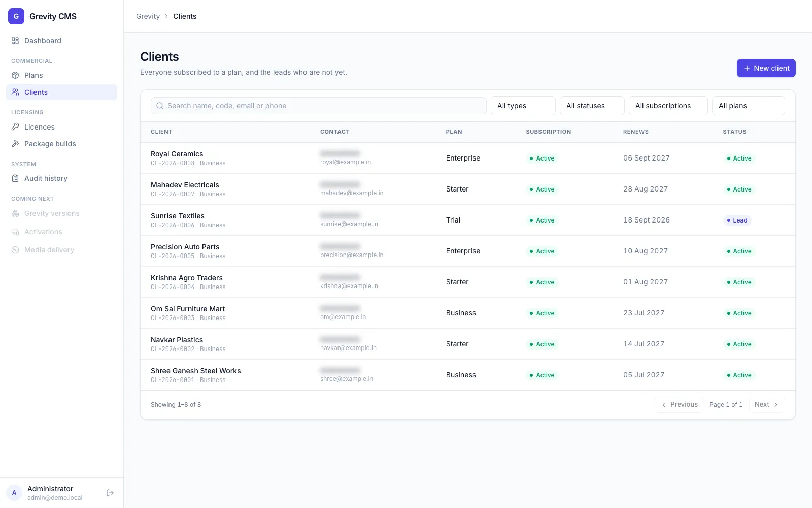Image resolution: width=812 pixels, height=508 pixels.
Task: Click the Activations icon
Action: pyautogui.click(x=15, y=232)
